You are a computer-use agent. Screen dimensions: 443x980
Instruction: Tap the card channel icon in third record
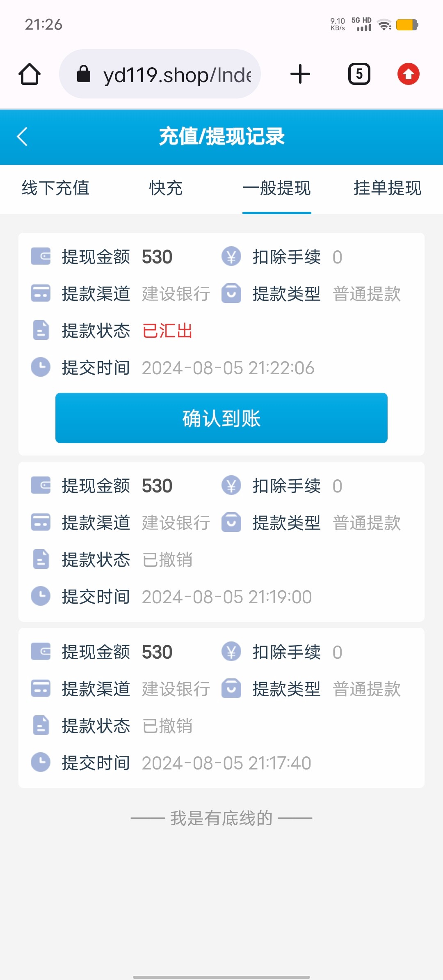point(41,689)
